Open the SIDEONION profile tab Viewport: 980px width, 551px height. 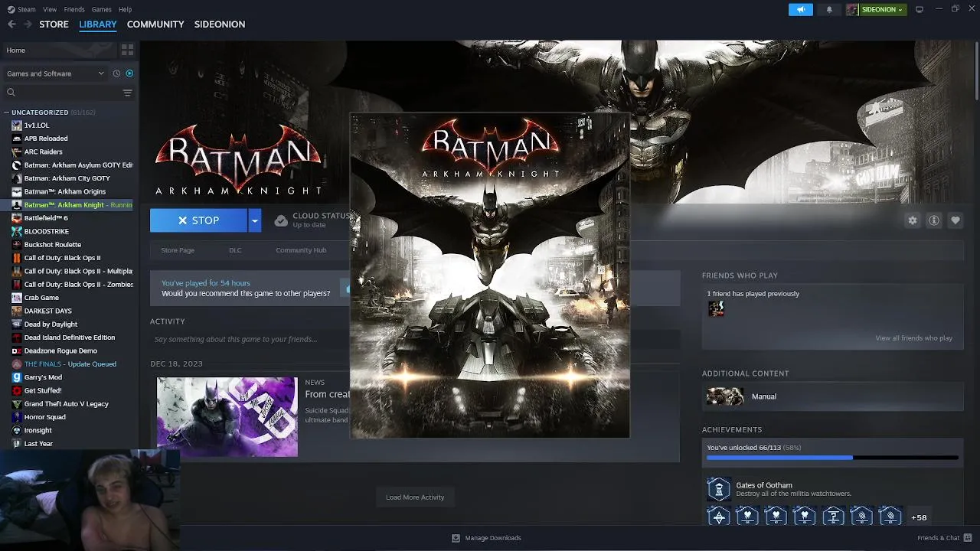[220, 24]
